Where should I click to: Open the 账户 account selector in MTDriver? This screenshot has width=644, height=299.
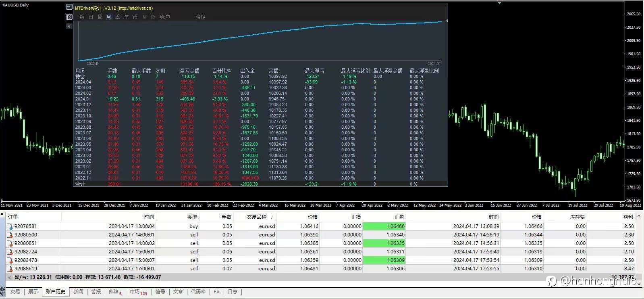point(165,17)
